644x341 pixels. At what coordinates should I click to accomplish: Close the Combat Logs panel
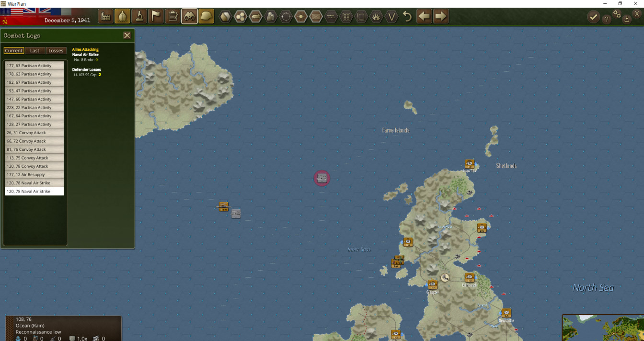click(127, 35)
